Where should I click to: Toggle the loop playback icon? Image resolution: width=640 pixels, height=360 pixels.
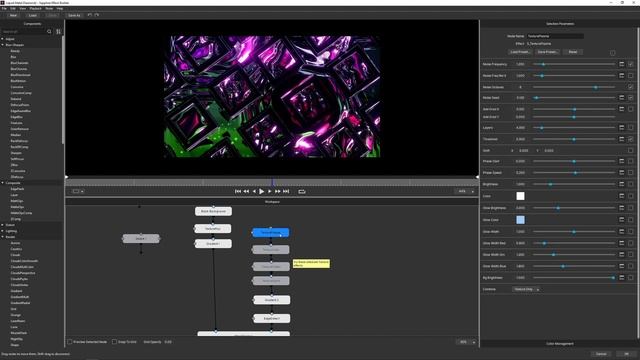302,191
